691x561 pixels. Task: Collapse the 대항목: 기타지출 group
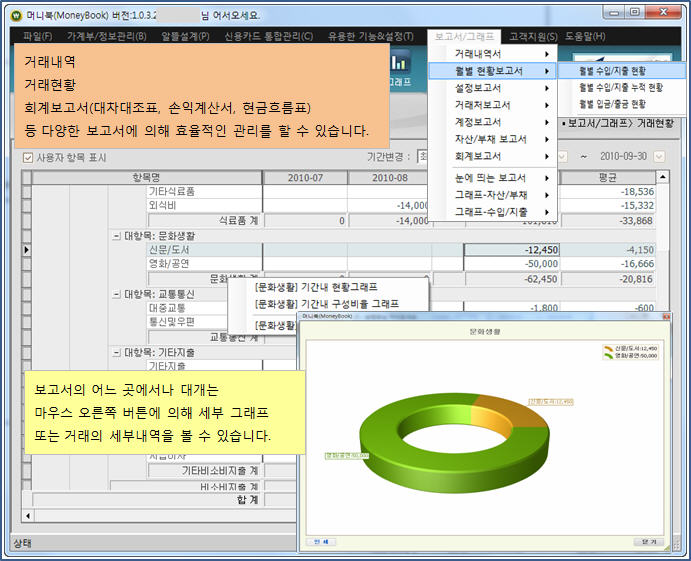point(117,352)
